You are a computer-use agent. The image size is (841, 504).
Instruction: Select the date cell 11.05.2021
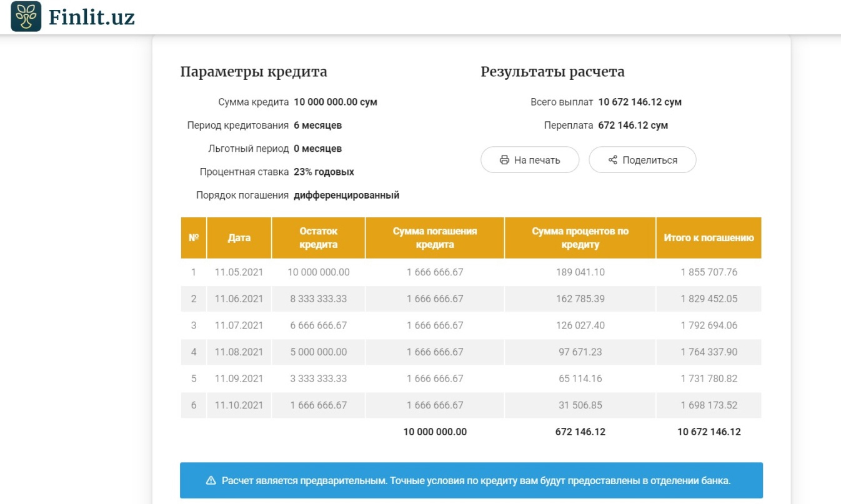point(239,272)
